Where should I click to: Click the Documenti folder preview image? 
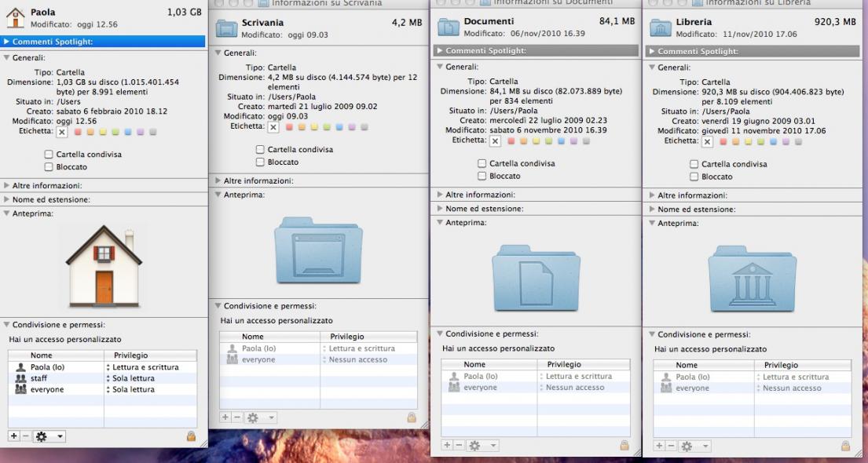click(536, 278)
